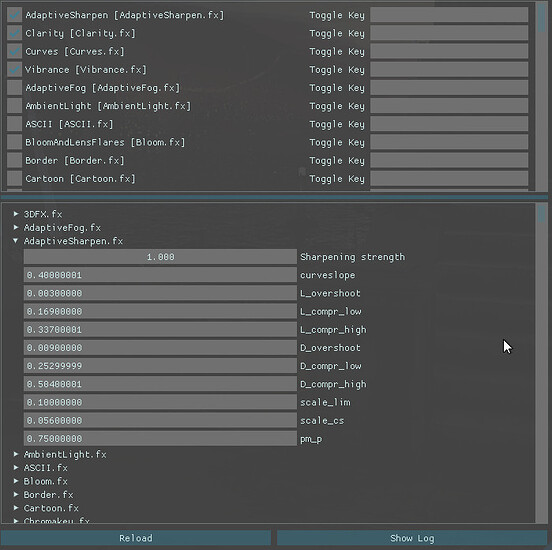Select the L_compr_low value field
The width and height of the screenshot is (552, 550).
click(160, 311)
